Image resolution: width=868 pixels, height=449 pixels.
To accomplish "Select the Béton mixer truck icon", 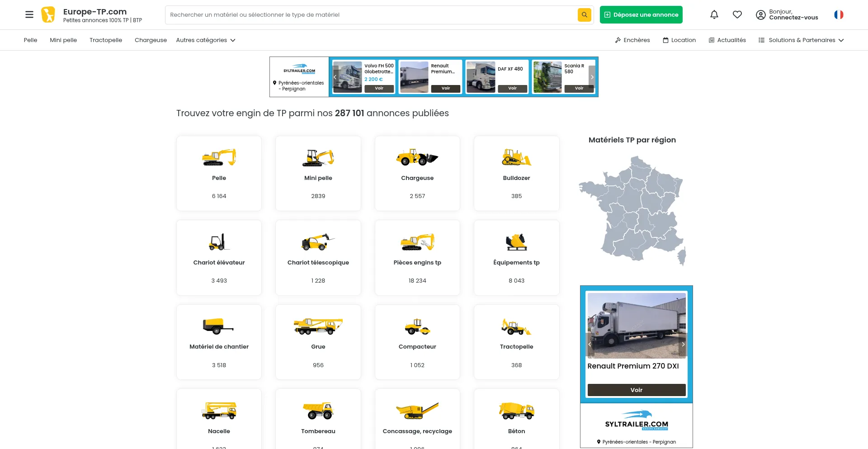I will point(516,411).
